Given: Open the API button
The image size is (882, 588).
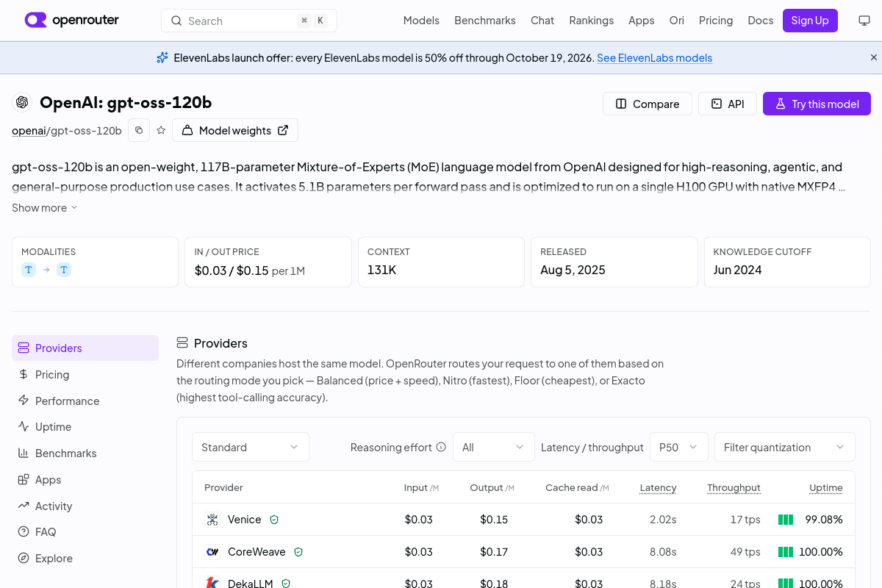Looking at the screenshot, I should coord(728,104).
